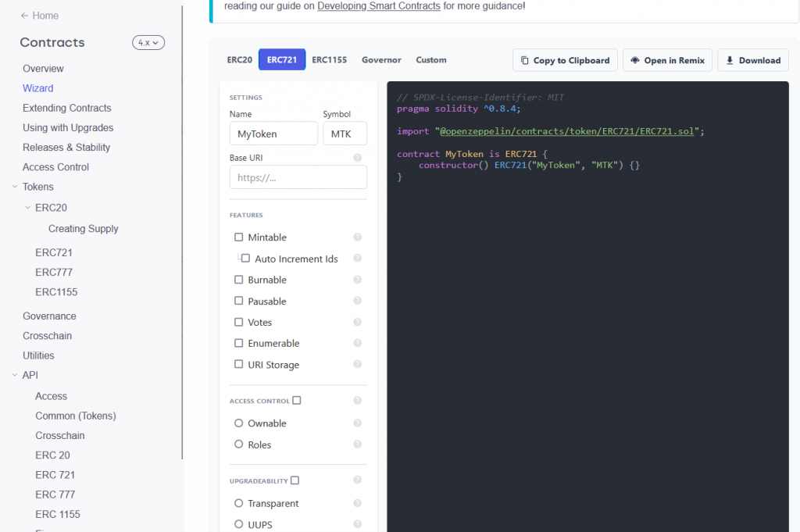This screenshot has width=800, height=532.
Task: Choose the UUPS proxy option
Action: point(239,524)
